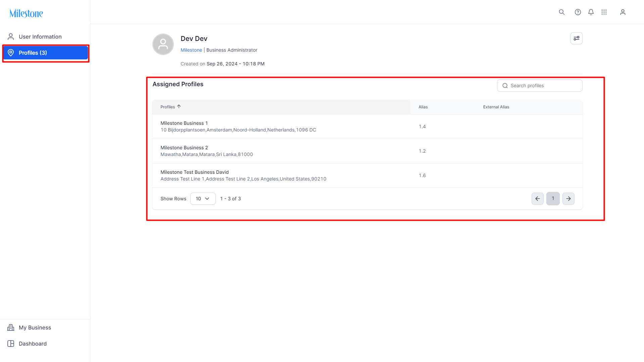
Task: Open the user account icon
Action: pos(623,12)
